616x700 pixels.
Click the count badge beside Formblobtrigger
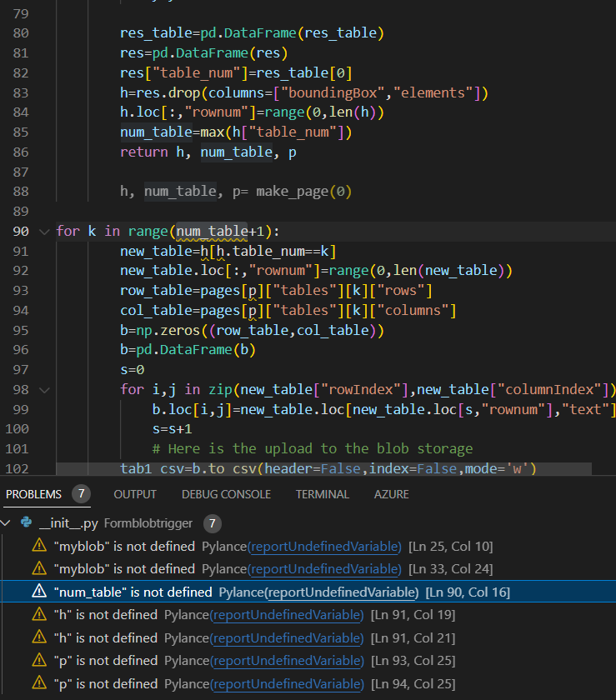tap(213, 523)
